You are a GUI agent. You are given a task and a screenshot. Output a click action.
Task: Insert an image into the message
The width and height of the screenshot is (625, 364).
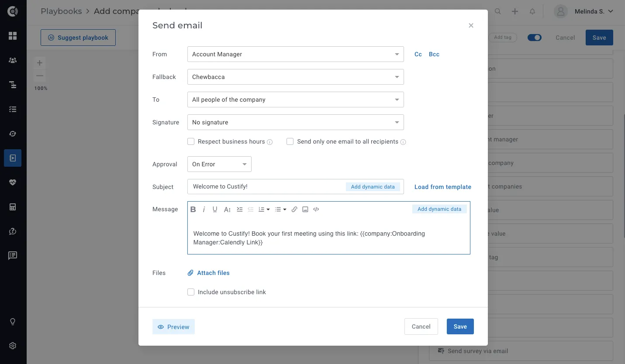coord(305,209)
